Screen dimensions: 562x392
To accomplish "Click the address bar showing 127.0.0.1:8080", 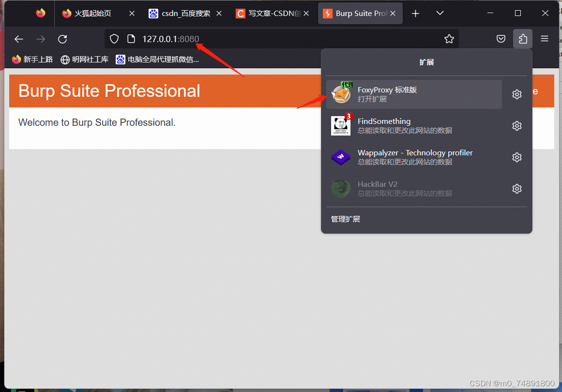I will [x=281, y=39].
